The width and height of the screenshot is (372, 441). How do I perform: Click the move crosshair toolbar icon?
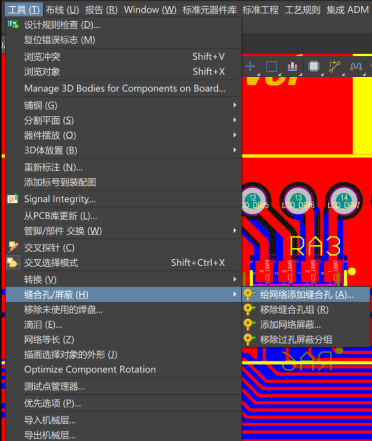pyautogui.click(x=250, y=66)
